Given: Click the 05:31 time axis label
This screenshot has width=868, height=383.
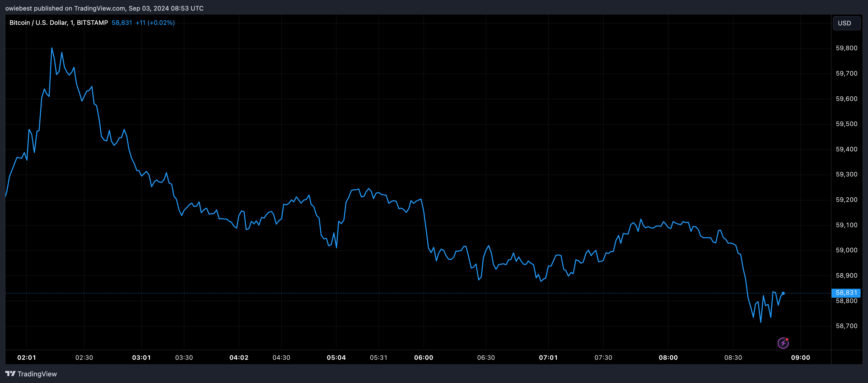Looking at the screenshot, I should click(x=379, y=357).
